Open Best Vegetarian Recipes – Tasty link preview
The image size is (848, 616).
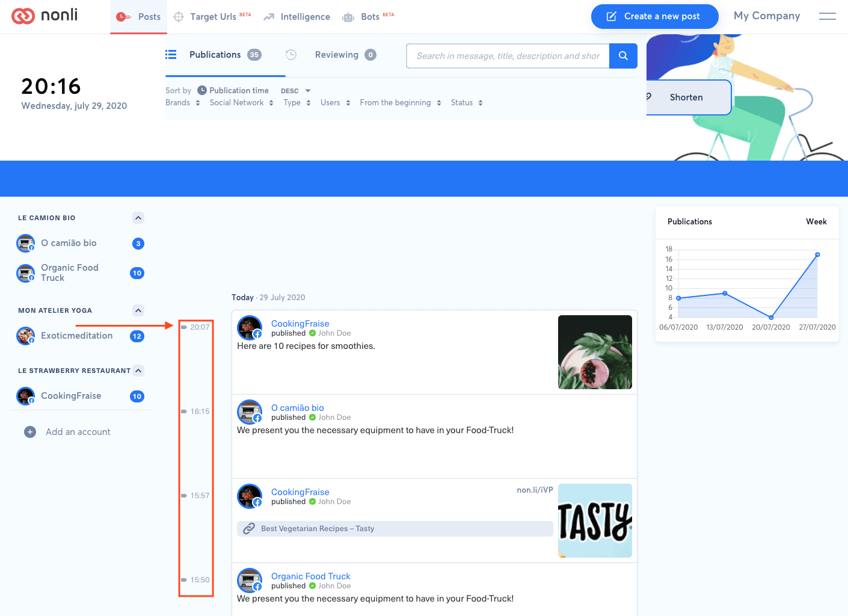tap(395, 529)
